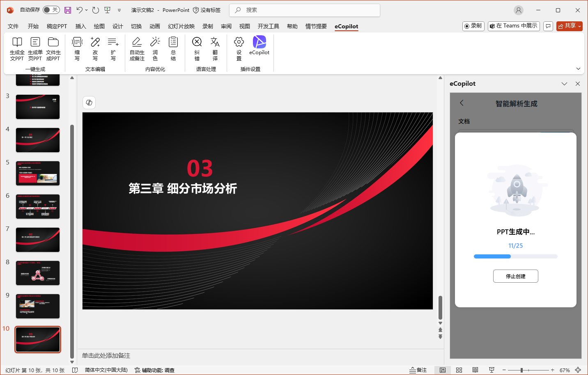Click 在 Teams 中展示 button
The width and height of the screenshot is (588, 375).
click(x=513, y=26)
